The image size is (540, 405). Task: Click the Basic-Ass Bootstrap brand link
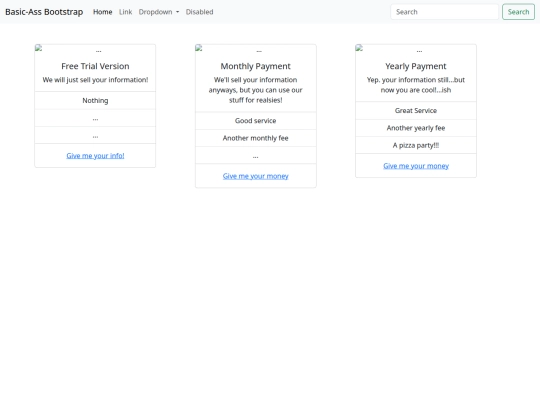pyautogui.click(x=44, y=12)
